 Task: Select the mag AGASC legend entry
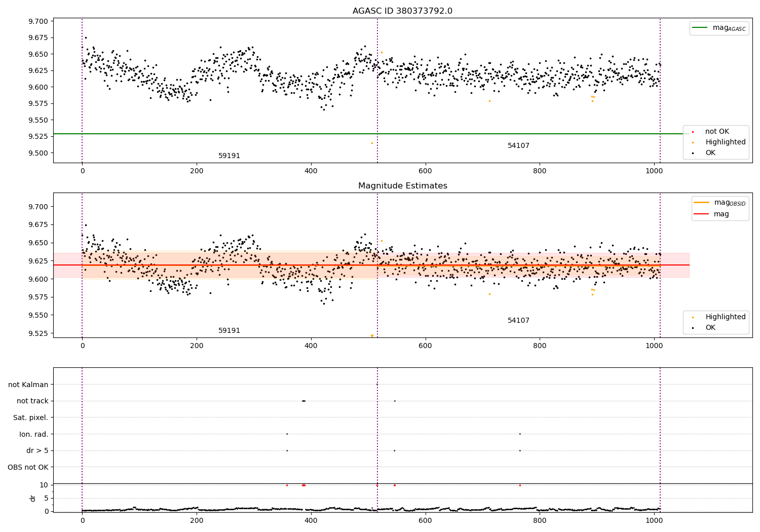tap(719, 28)
